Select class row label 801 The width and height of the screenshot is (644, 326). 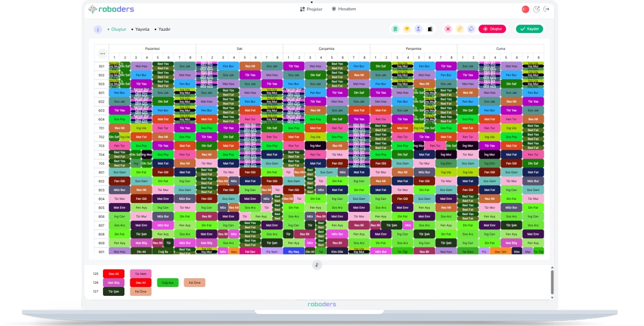point(101,172)
